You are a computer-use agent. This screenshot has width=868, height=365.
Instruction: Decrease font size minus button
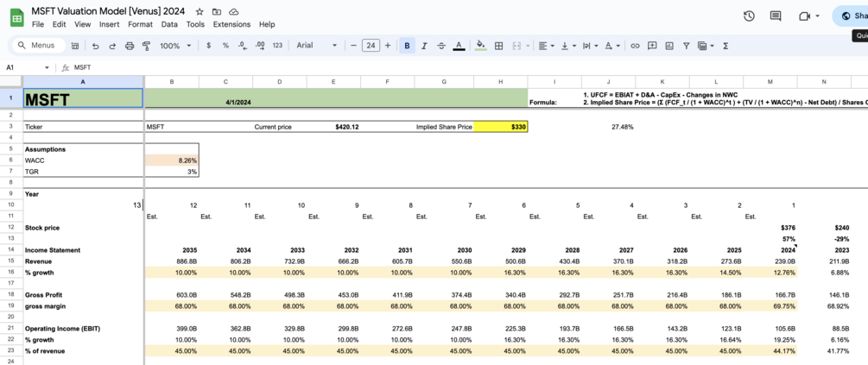pyautogui.click(x=353, y=46)
